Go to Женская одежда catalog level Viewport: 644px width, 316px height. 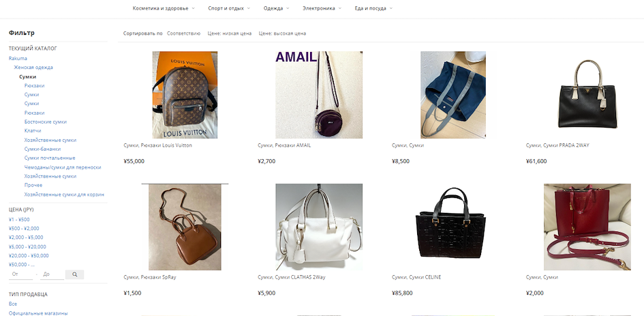(x=33, y=67)
